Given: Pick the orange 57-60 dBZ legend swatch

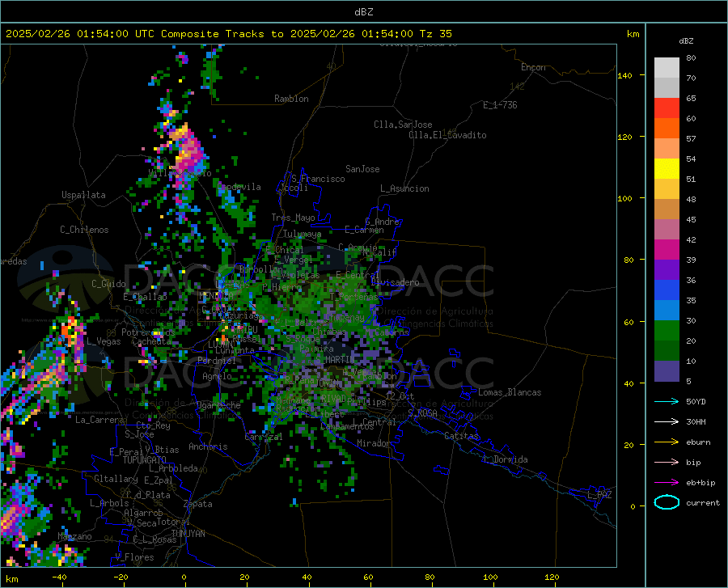Looking at the screenshot, I should [x=667, y=129].
